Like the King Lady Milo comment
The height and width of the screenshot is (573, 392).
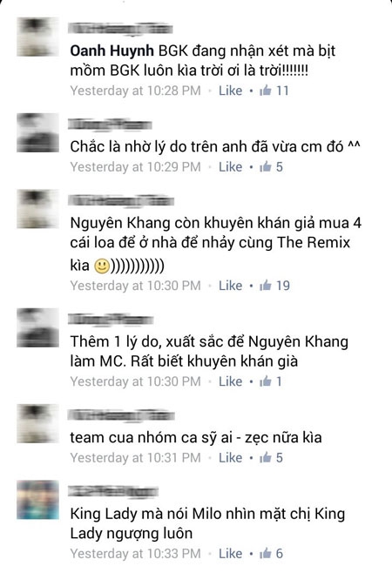[x=230, y=554]
